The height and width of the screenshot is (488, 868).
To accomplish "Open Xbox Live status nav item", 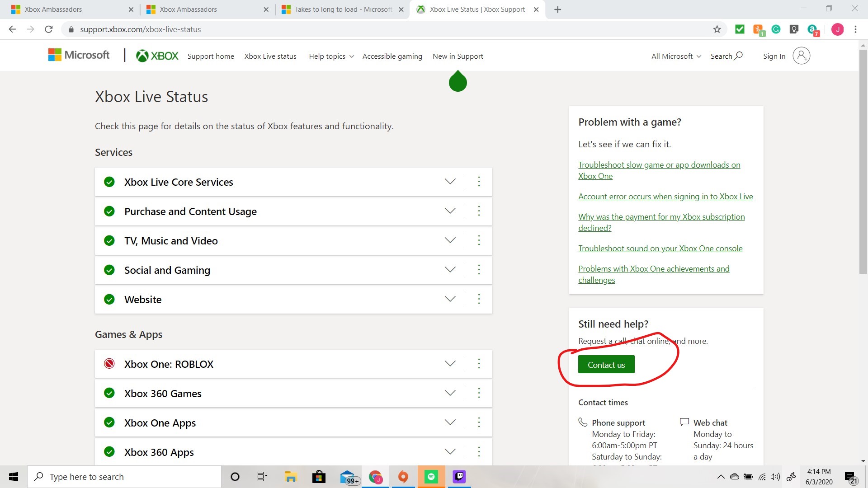I will click(x=270, y=56).
